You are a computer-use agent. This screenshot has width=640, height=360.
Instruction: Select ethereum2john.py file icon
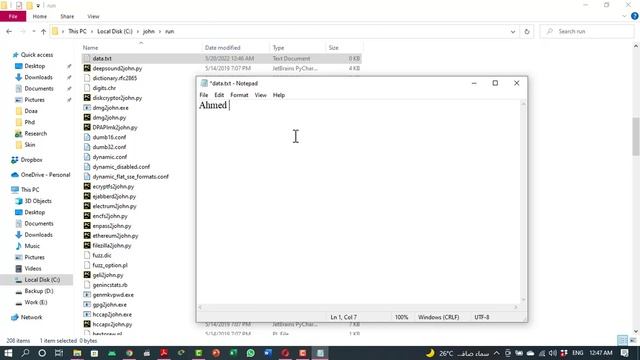pyautogui.click(x=87, y=236)
